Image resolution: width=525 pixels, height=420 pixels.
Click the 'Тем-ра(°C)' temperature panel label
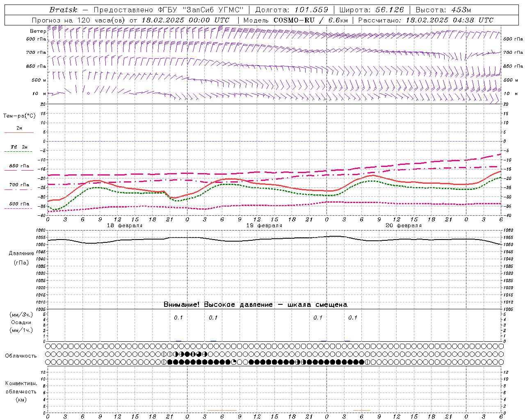pos(19,116)
